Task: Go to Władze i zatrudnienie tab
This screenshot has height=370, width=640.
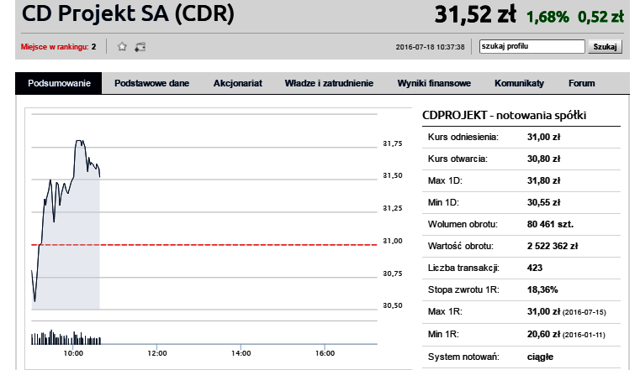Action: click(x=329, y=83)
